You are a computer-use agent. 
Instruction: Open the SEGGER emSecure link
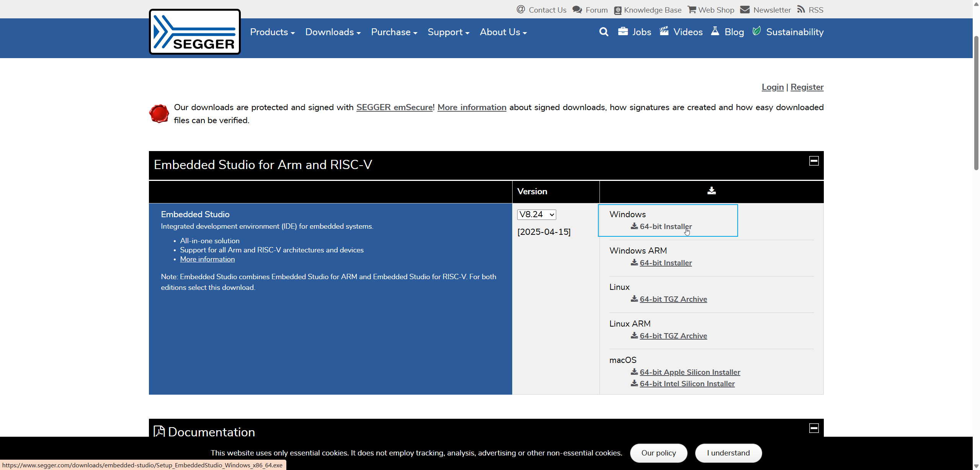coord(394,107)
